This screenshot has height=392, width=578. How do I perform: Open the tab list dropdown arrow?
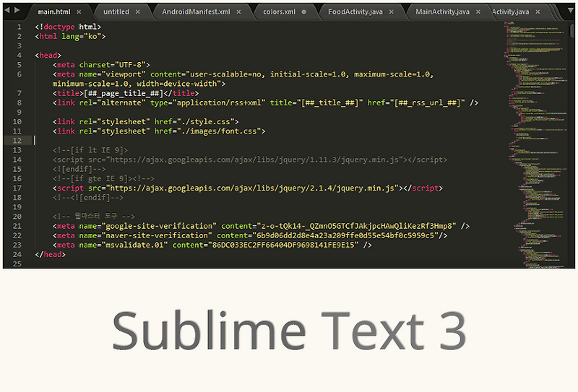tap(570, 10)
